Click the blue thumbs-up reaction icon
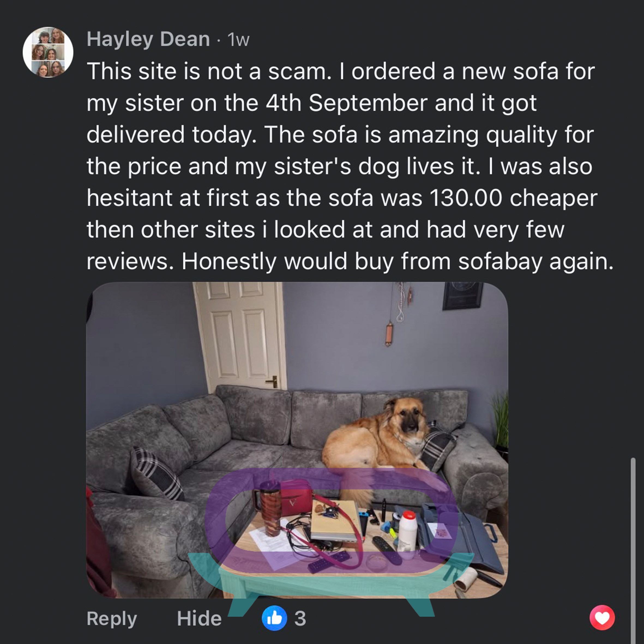644x644 pixels. 274,618
